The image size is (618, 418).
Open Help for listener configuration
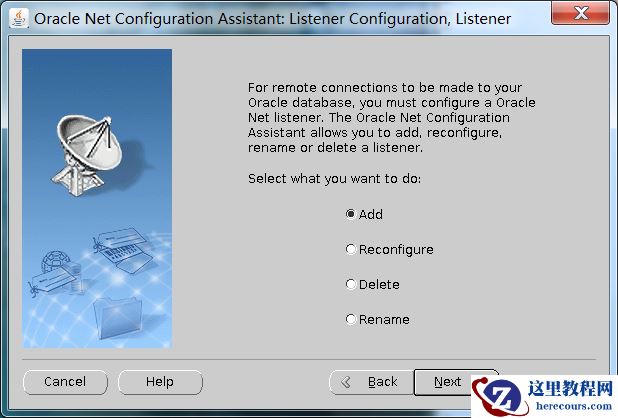(x=160, y=382)
